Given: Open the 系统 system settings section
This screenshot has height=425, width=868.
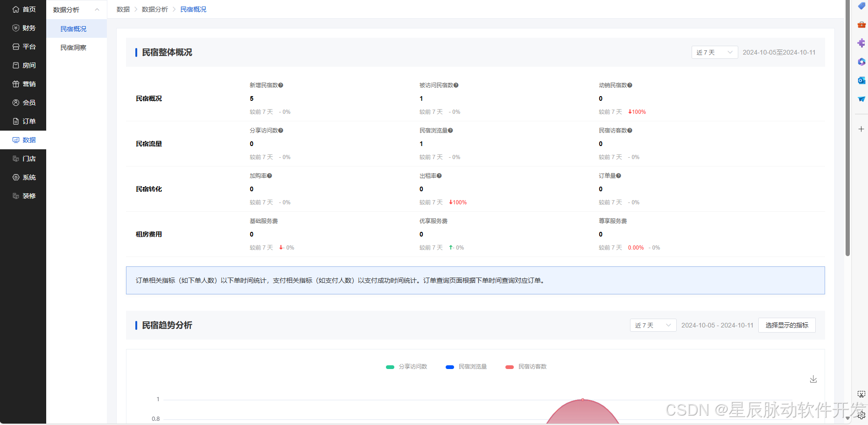Looking at the screenshot, I should point(23,177).
